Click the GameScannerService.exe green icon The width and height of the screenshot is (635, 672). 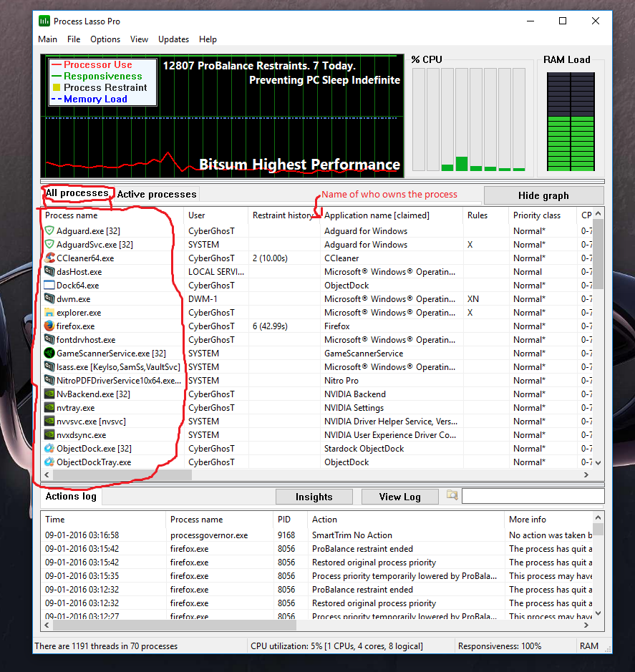[49, 353]
